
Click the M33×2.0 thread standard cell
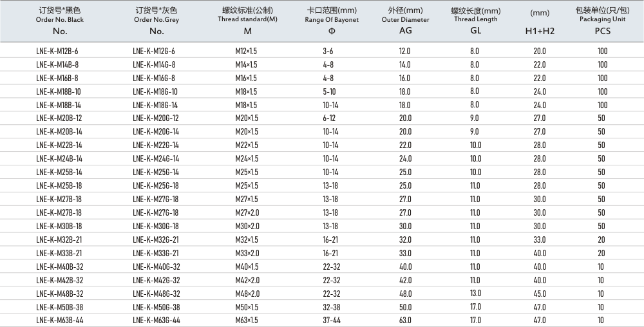[x=247, y=253]
